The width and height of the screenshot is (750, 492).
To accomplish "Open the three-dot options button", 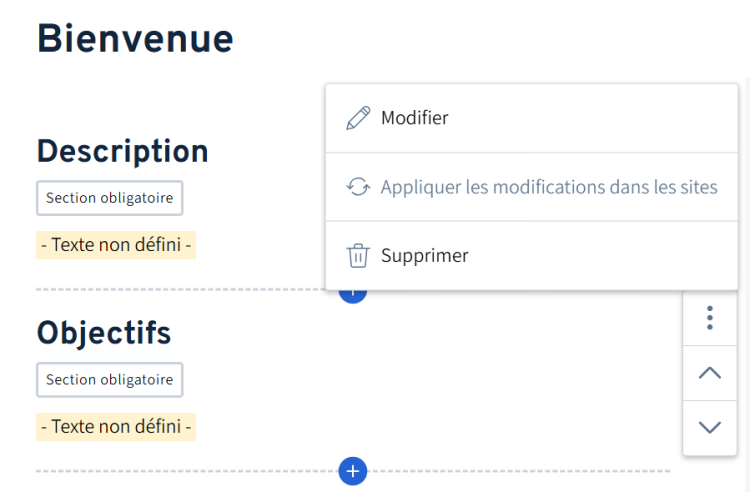I will [x=709, y=318].
